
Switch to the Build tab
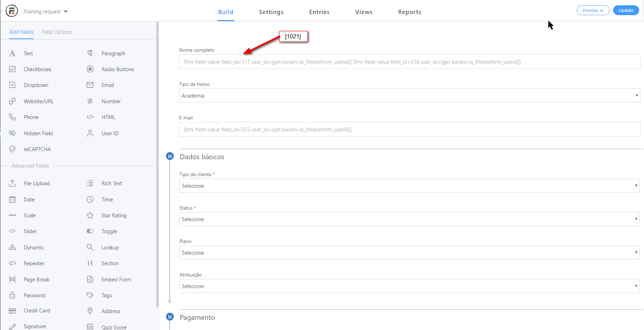226,12
